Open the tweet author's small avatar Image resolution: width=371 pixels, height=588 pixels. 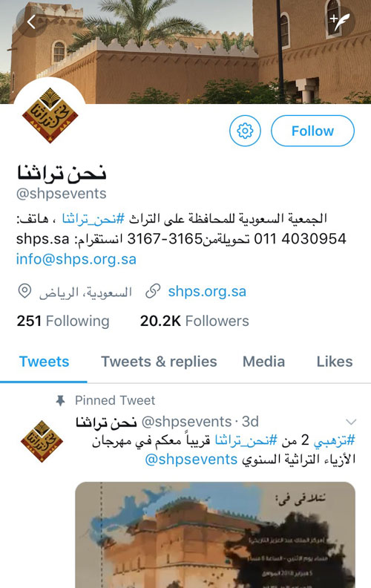[x=42, y=441]
